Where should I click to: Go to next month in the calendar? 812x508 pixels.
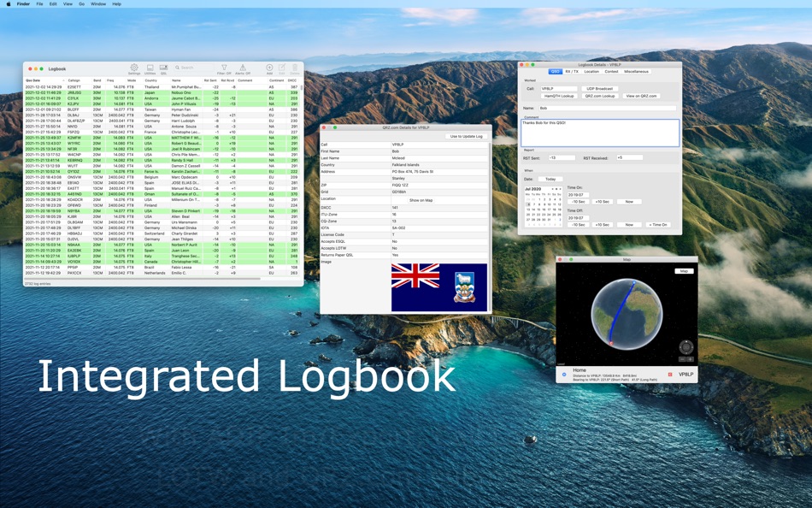pos(560,189)
